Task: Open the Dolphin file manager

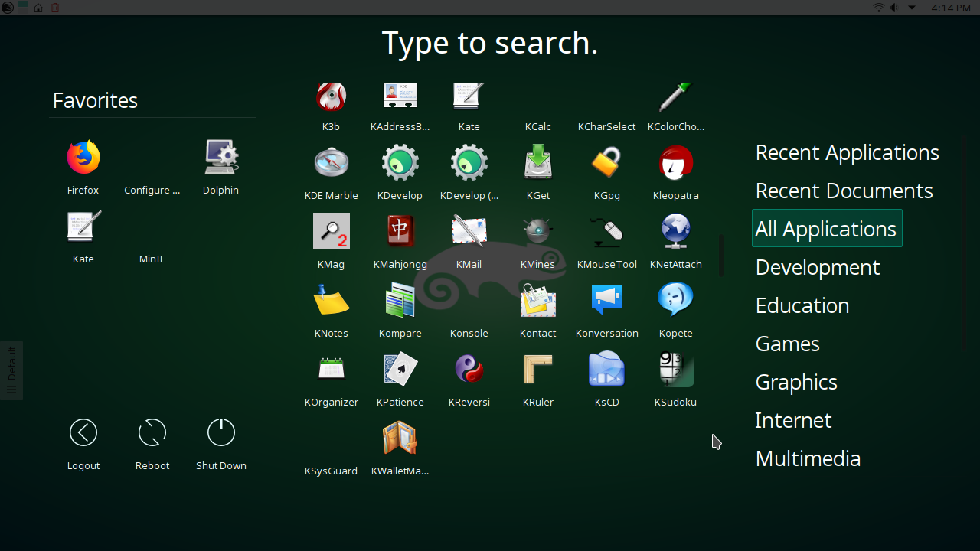Action: pyautogui.click(x=220, y=161)
